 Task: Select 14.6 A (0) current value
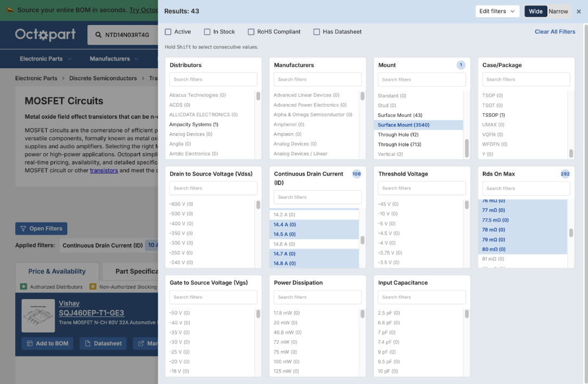(285, 244)
